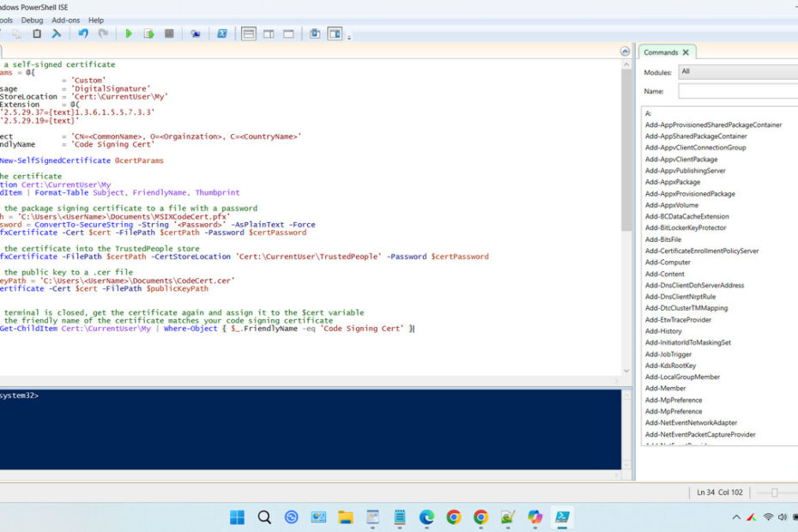Open the Add-ons menu
Image resolution: width=798 pixels, height=532 pixels.
(65, 20)
